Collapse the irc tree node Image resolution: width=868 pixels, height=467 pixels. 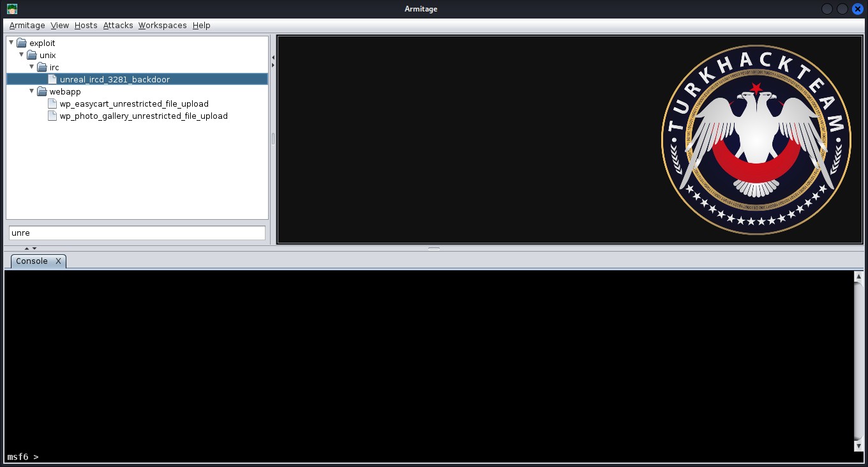coord(31,67)
